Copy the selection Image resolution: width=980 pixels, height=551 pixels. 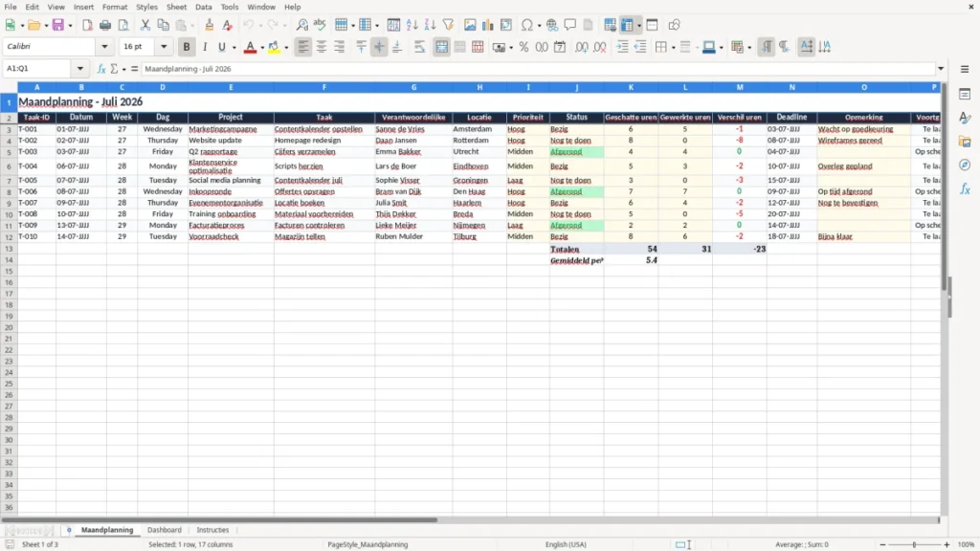click(163, 25)
